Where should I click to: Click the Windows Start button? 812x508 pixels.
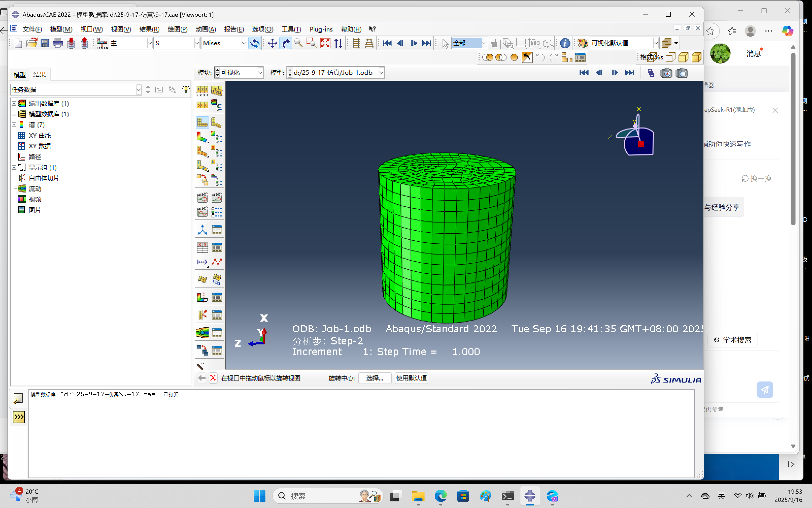(259, 496)
